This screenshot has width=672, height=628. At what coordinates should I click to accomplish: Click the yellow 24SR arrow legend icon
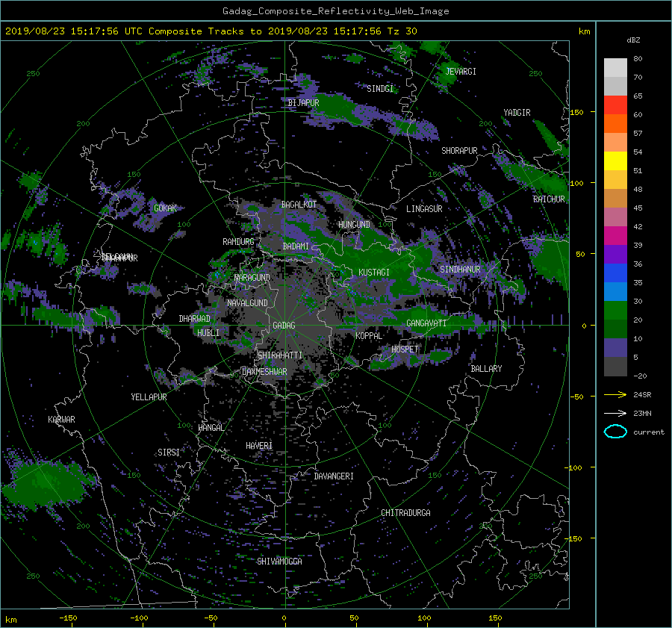coord(615,394)
